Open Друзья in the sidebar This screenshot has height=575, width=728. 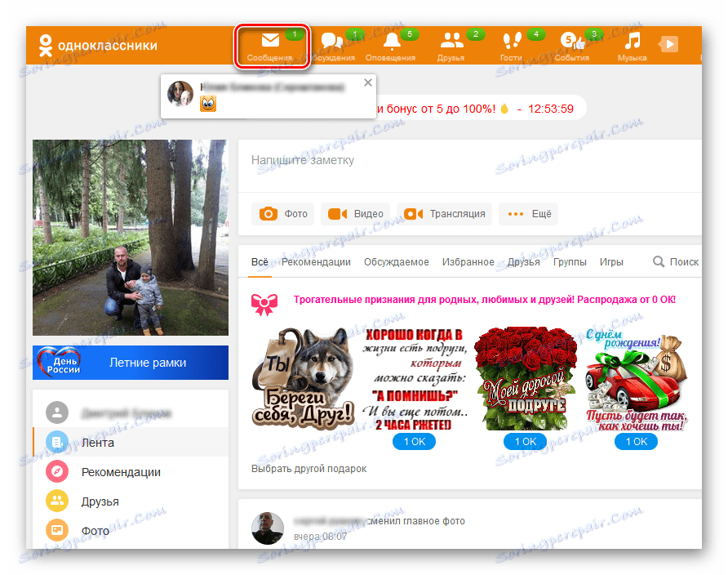point(131,501)
